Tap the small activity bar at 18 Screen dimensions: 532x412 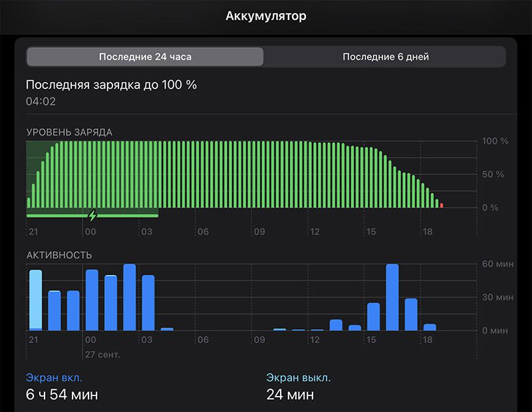pos(430,327)
